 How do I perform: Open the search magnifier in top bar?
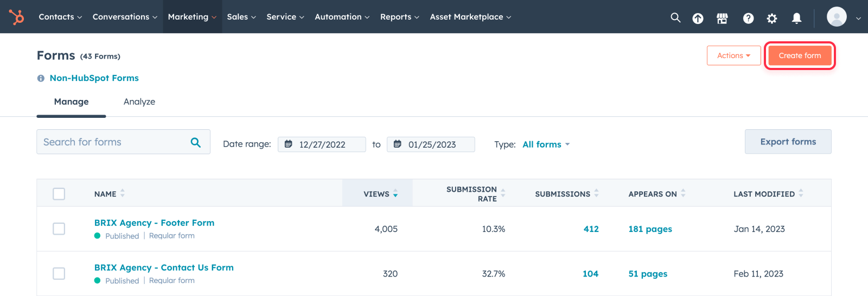click(x=675, y=17)
